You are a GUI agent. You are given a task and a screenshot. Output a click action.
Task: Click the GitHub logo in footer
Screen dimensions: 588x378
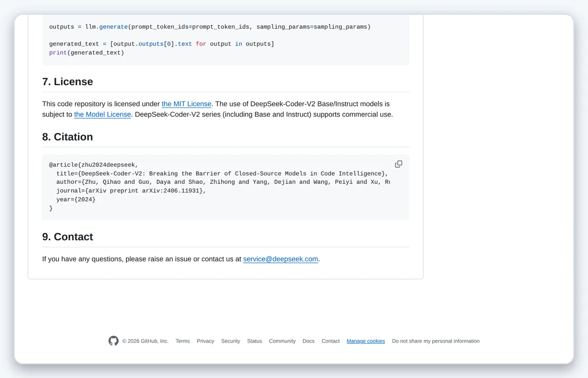click(x=114, y=341)
